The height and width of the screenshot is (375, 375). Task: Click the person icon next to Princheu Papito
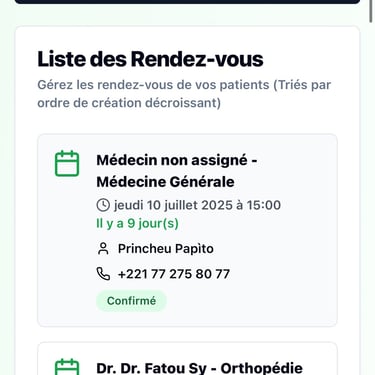(103, 249)
